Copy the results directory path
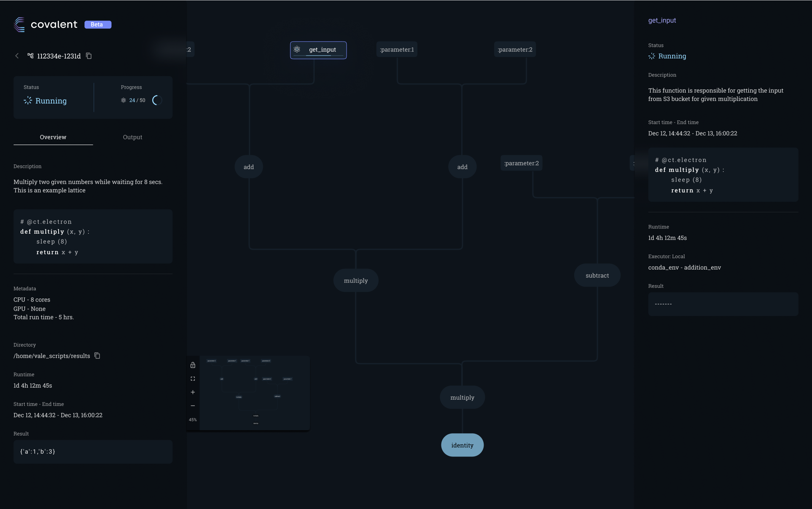This screenshot has height=509, width=812. click(97, 356)
